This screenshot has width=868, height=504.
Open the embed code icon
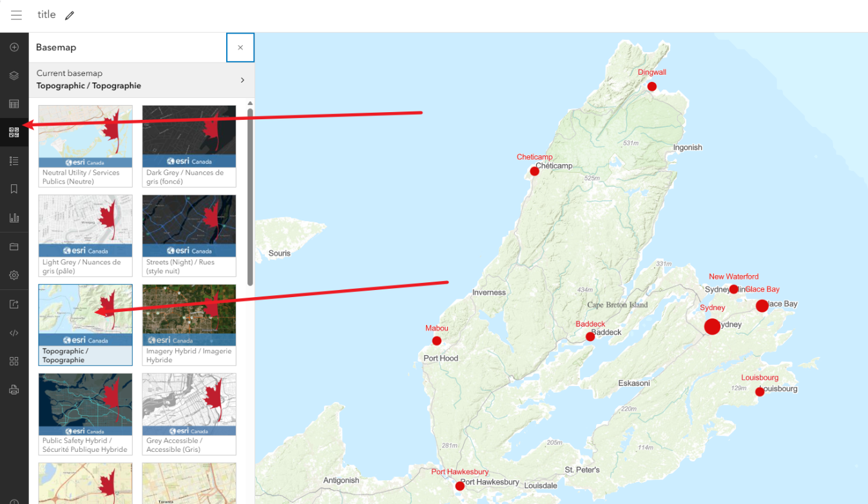[x=14, y=333]
